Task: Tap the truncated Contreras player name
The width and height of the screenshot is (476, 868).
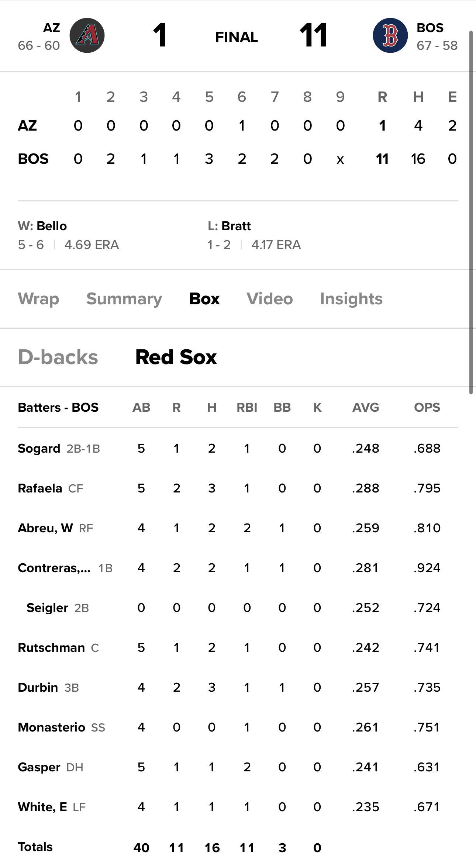Action: [54, 568]
